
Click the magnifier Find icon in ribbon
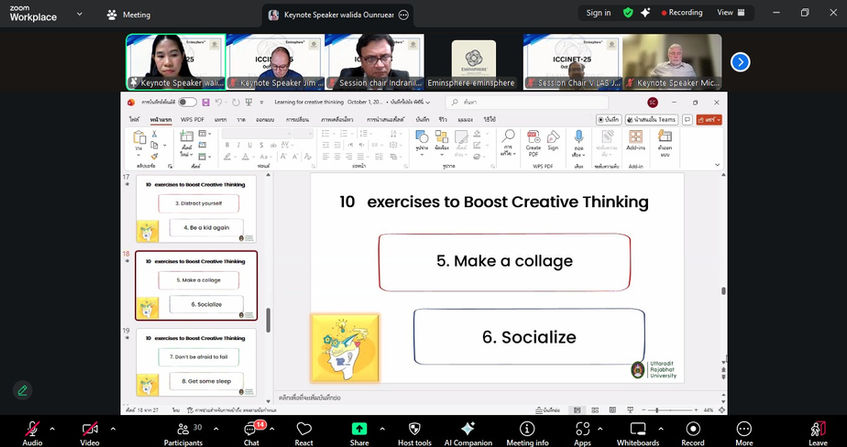pos(508,136)
